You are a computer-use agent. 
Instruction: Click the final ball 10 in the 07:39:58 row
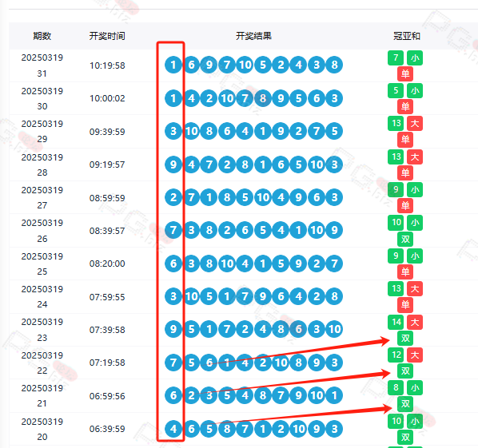coord(334,329)
